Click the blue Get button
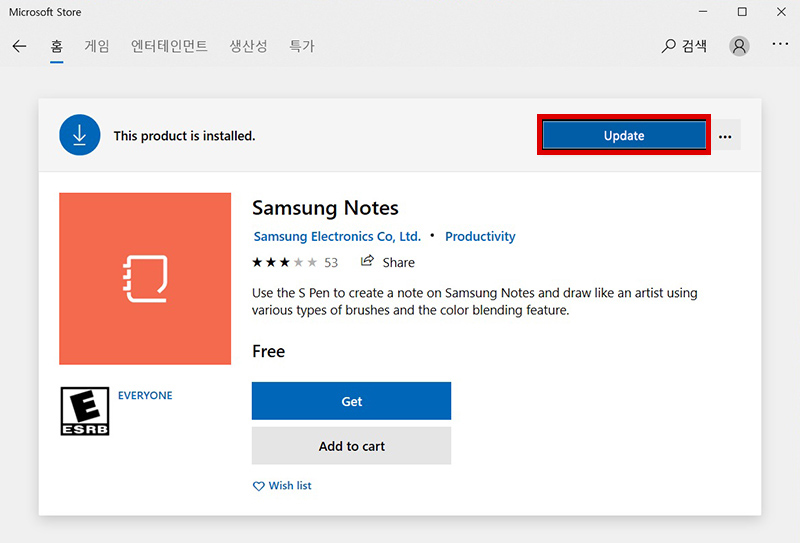The width and height of the screenshot is (800, 543). [352, 401]
